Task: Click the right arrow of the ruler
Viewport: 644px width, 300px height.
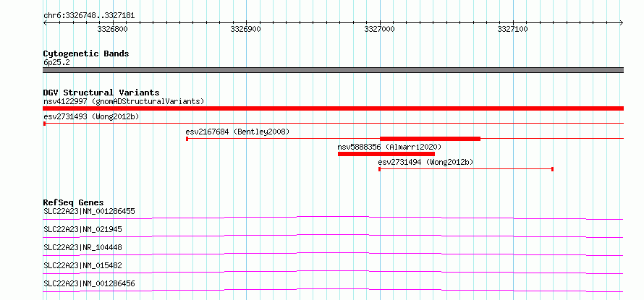Action: 622,23
